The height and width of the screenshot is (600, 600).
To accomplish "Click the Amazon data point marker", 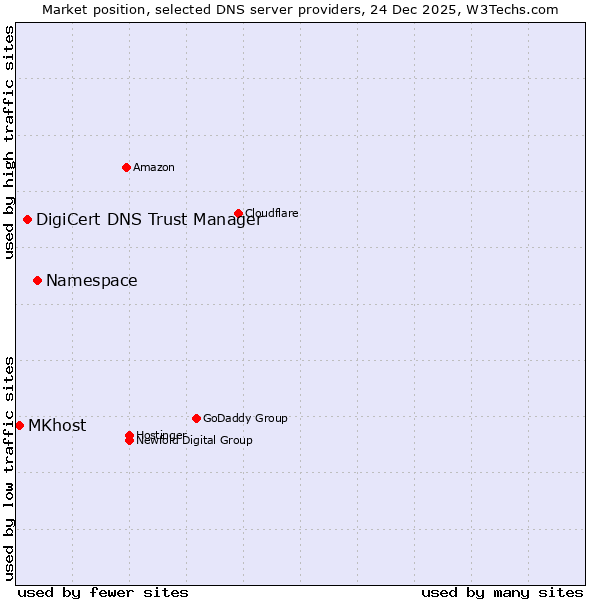I will (x=127, y=168).
